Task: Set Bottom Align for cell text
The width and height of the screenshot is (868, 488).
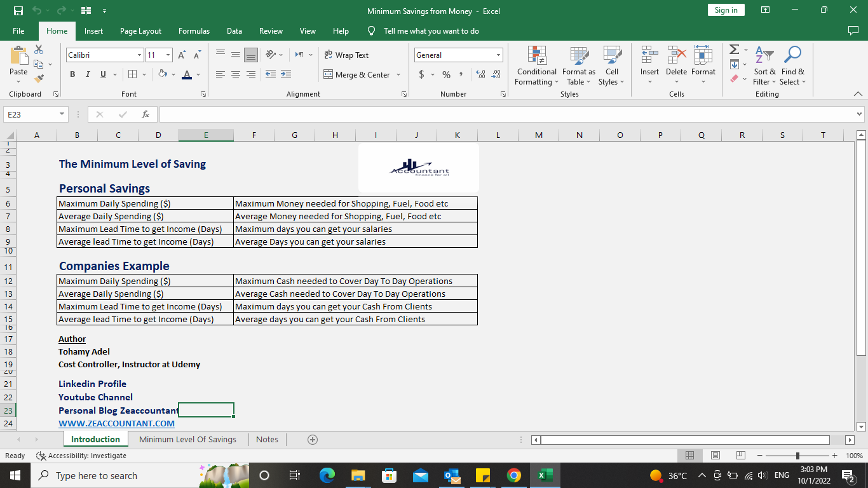Action: [x=251, y=55]
